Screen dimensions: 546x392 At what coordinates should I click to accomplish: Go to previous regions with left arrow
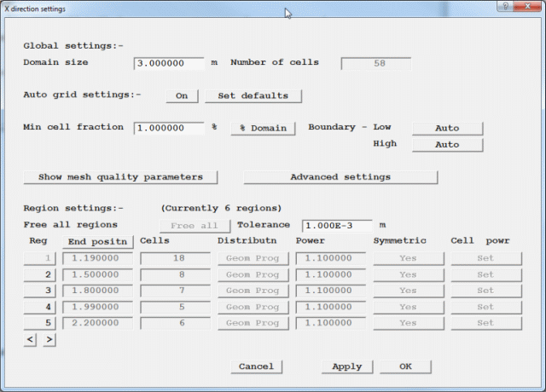(x=32, y=340)
